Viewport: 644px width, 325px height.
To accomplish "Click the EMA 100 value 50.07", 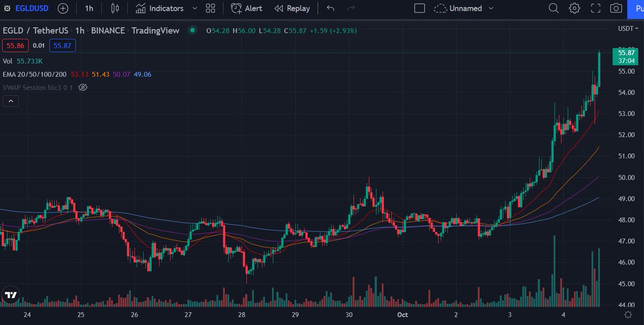I will pyautogui.click(x=121, y=74).
